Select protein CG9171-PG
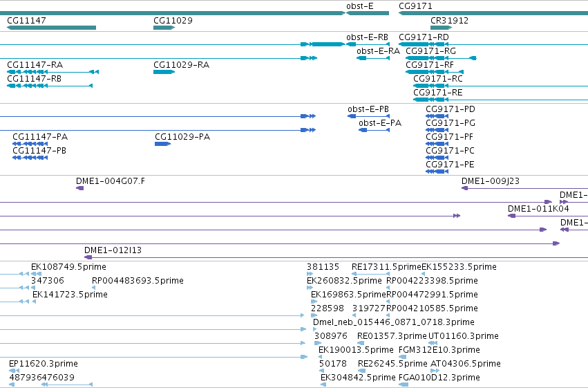This screenshot has width=588, height=388. pos(437,130)
